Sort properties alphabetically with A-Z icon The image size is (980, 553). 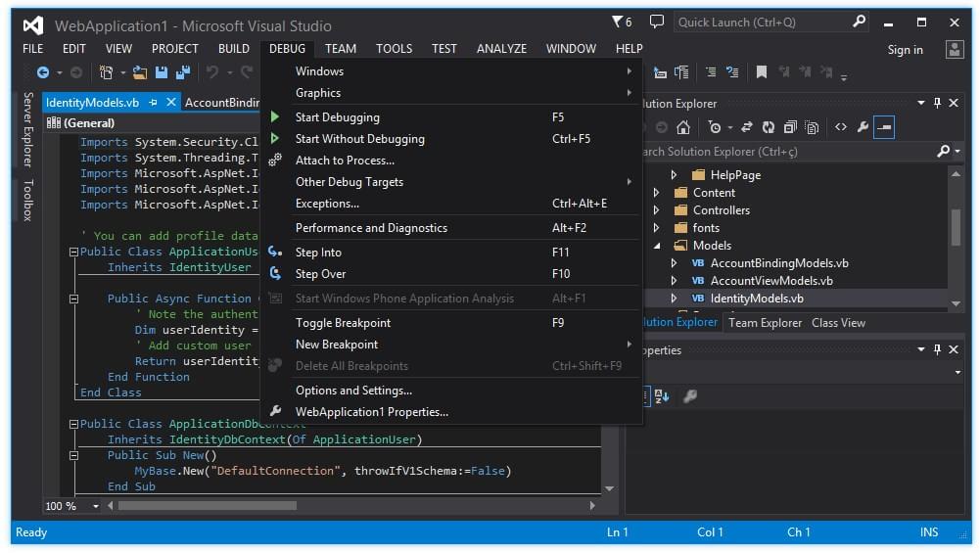point(662,395)
